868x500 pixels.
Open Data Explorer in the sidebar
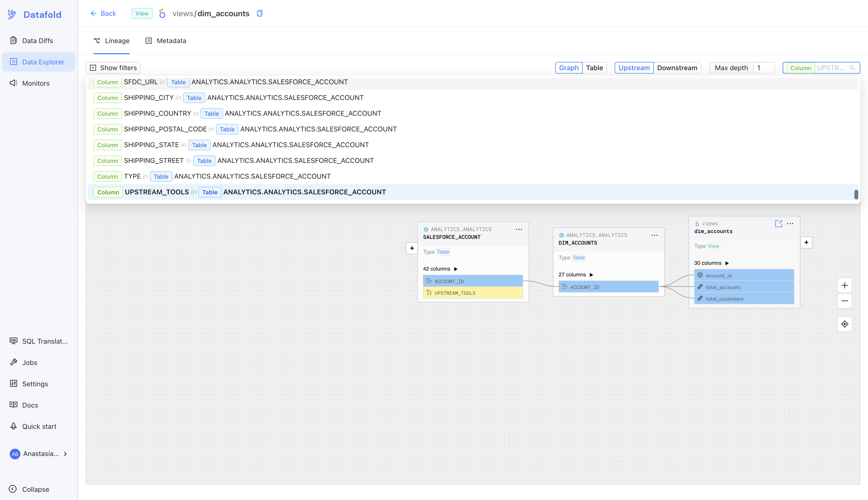pyautogui.click(x=39, y=62)
